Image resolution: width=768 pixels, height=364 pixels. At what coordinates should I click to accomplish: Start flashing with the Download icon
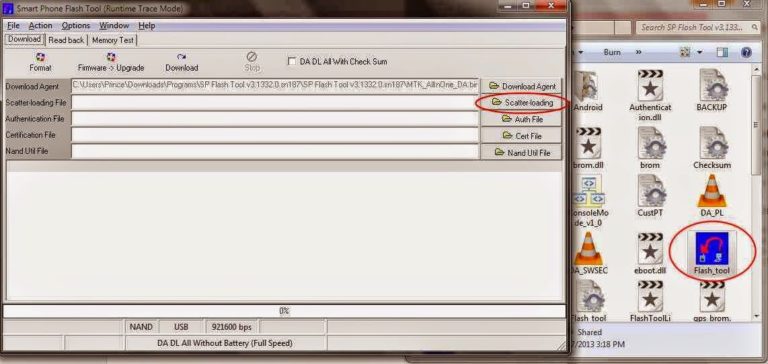182,57
